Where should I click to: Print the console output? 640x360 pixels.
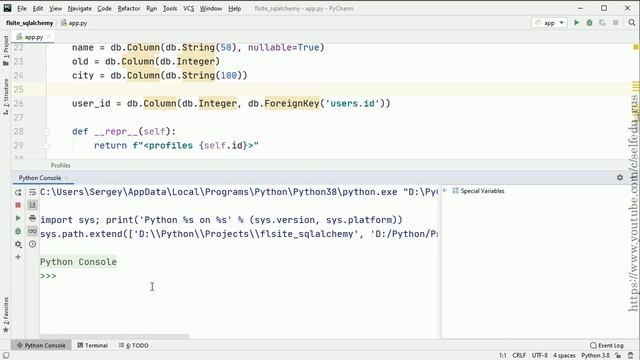coord(33,218)
